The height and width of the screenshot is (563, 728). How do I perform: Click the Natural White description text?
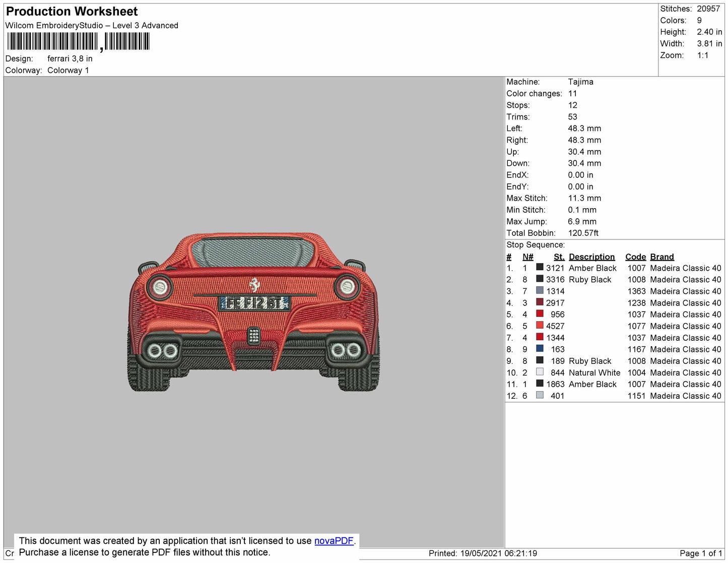coord(594,372)
